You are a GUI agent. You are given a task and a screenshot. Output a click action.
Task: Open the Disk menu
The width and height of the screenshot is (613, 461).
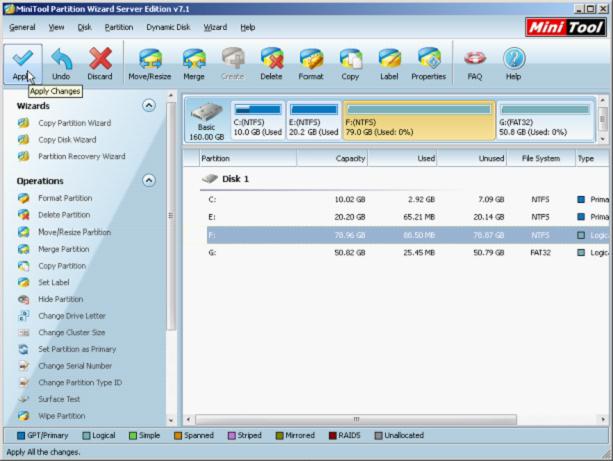(84, 27)
